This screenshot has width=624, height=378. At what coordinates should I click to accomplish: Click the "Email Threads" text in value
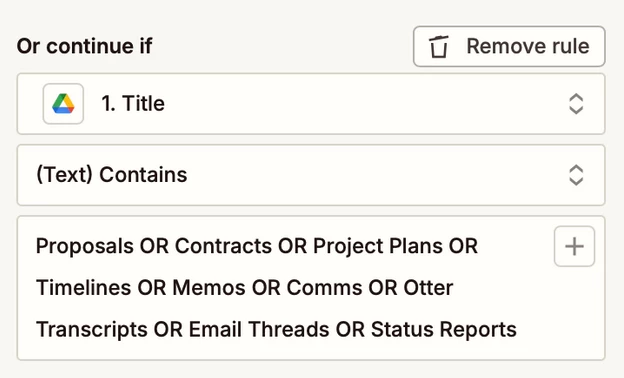(259, 329)
